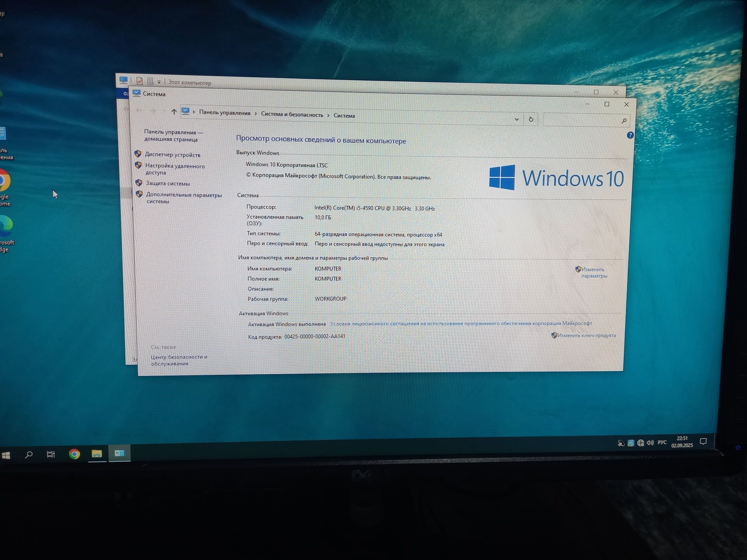The width and height of the screenshot is (747, 560).
Task: Open Device Manager link (Диспетчер устройств)
Action: pyautogui.click(x=173, y=155)
